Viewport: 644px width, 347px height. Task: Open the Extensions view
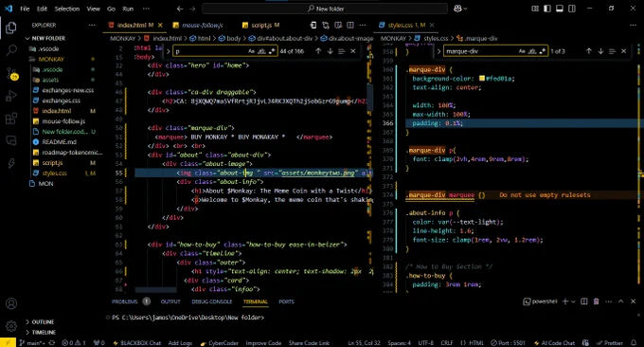11,119
